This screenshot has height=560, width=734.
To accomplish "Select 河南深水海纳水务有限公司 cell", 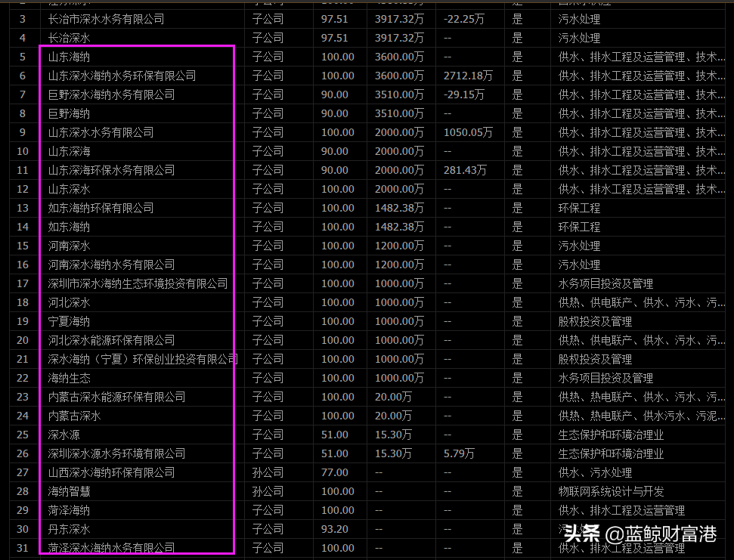I will point(111,265).
